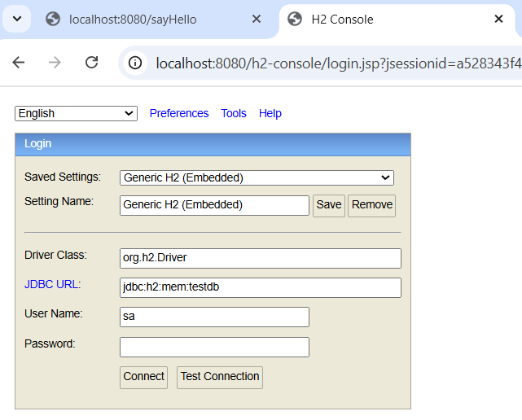The width and height of the screenshot is (522, 420).
Task: Click the Test Connection button
Action: pyautogui.click(x=220, y=378)
